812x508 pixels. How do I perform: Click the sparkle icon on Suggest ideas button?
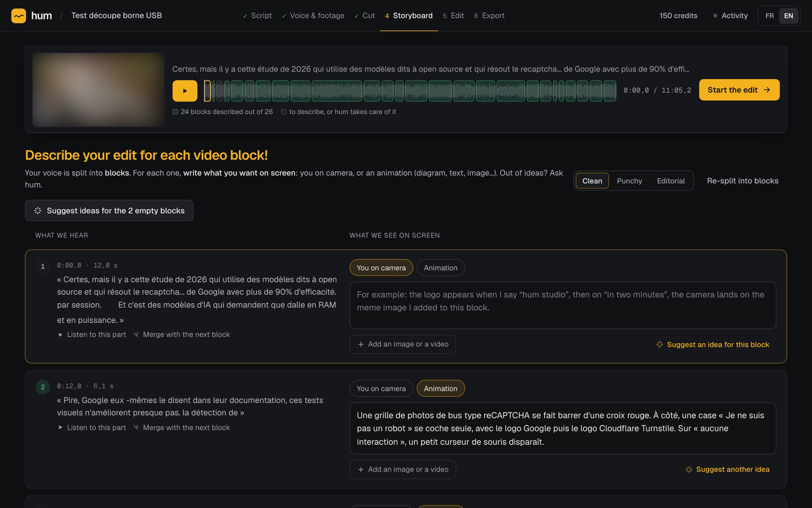click(38, 211)
